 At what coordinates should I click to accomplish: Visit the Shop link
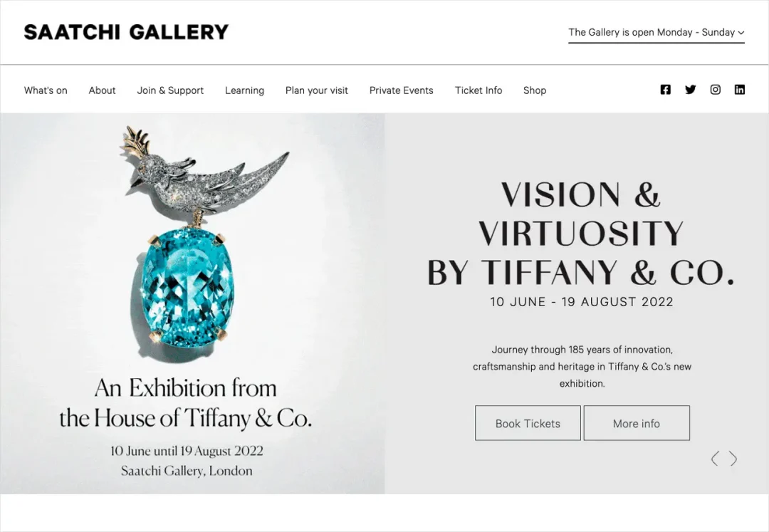pyautogui.click(x=535, y=90)
